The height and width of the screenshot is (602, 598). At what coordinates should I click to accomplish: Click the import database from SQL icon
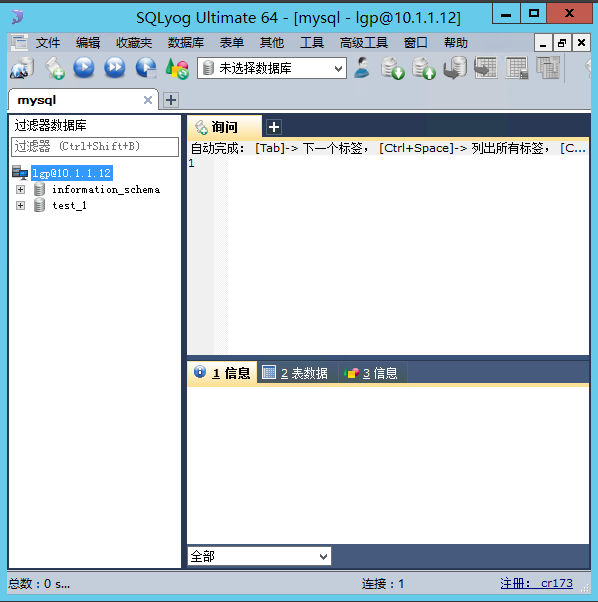[x=424, y=68]
